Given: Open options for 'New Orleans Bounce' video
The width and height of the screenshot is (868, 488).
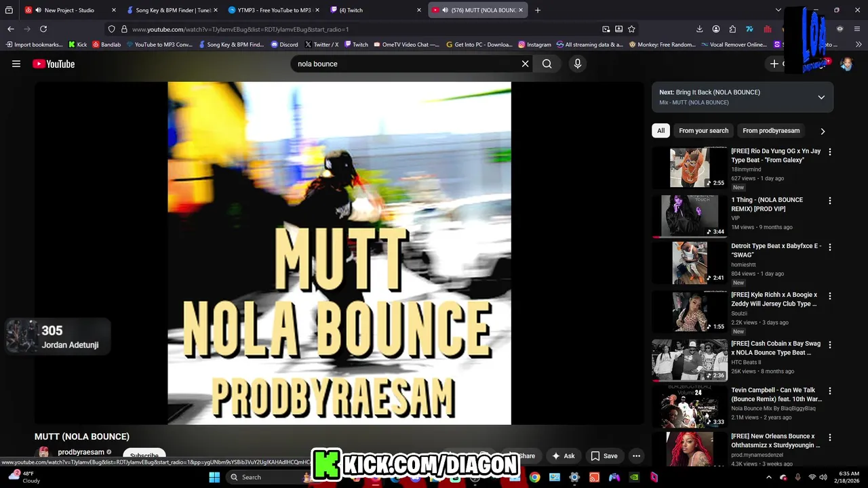Looking at the screenshot, I should (829, 437).
